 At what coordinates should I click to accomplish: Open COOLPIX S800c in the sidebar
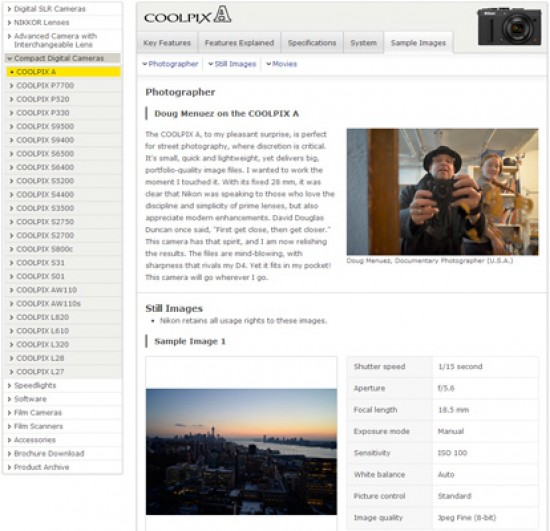pos(63,249)
